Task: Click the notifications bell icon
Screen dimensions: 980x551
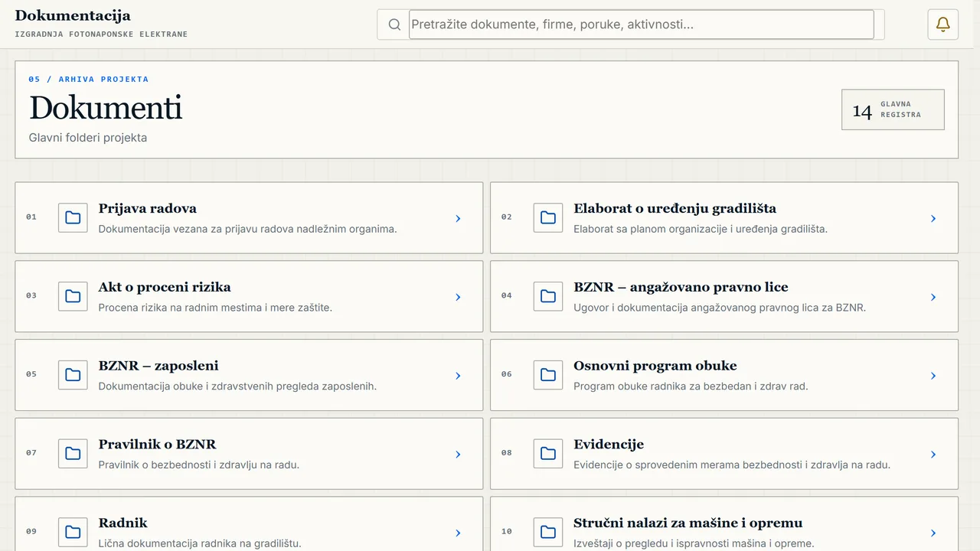Action: tap(942, 24)
